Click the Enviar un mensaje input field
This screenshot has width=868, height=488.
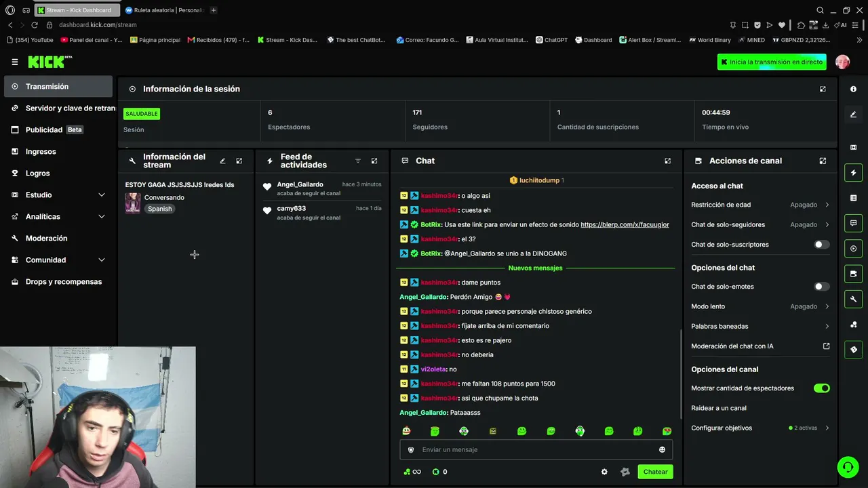coord(536,449)
